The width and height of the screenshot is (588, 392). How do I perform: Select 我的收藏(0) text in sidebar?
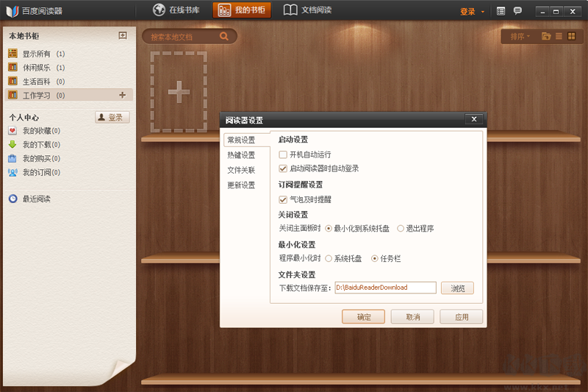(41, 130)
